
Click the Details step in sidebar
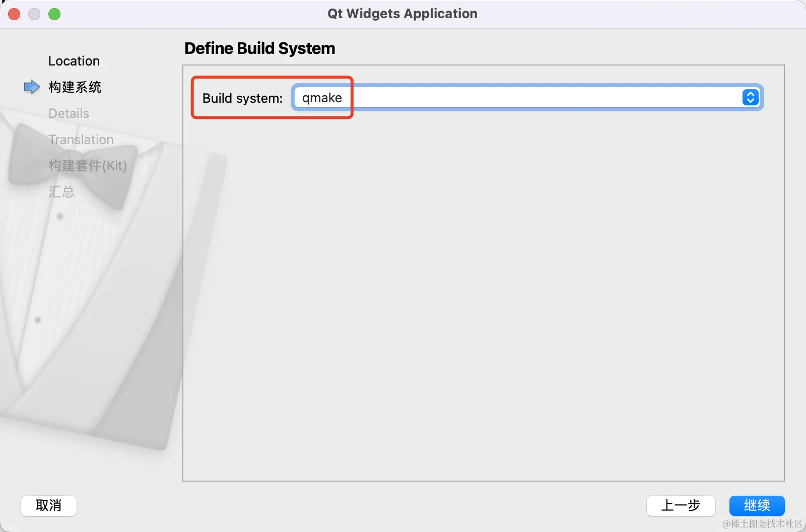69,113
